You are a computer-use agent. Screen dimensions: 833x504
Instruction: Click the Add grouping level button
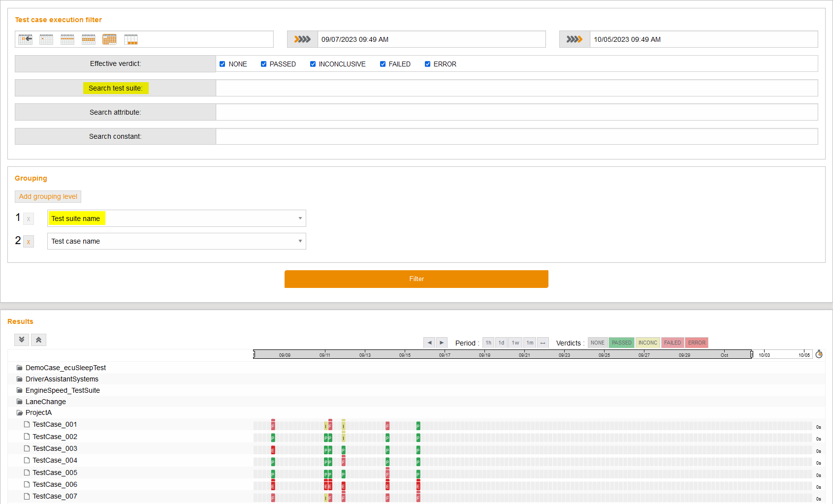[48, 196]
